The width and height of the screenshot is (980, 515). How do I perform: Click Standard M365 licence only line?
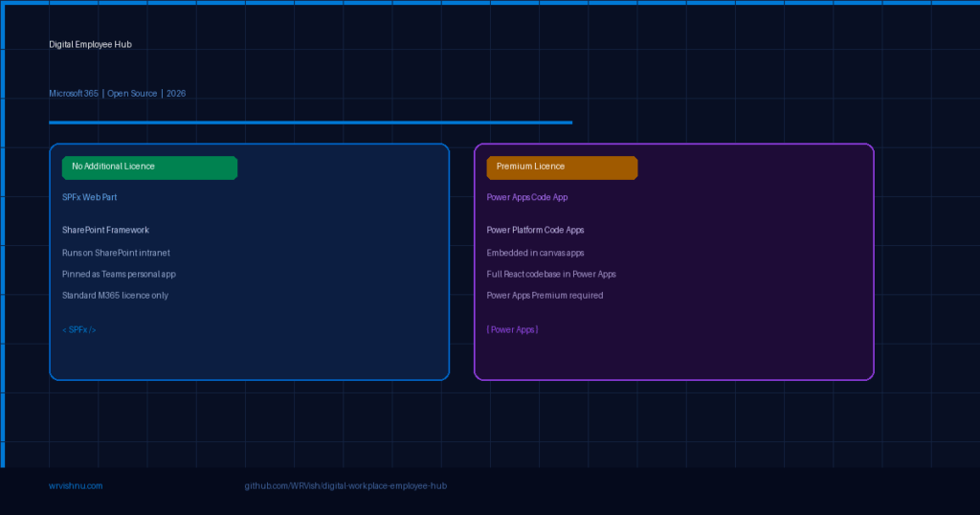115,295
